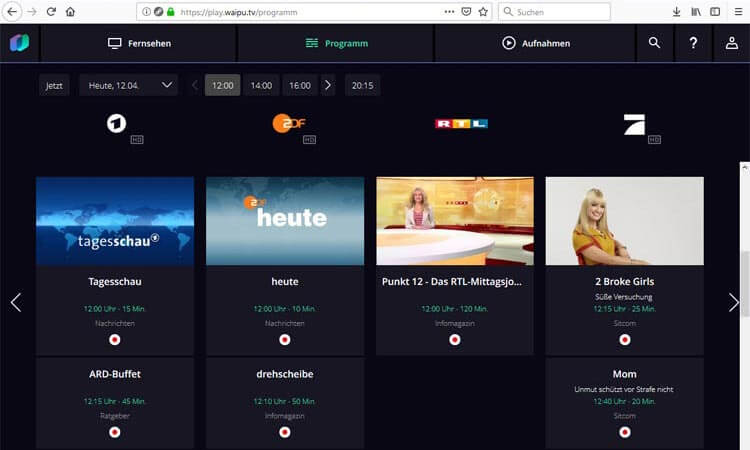Click the Jetzt button

coord(54,85)
